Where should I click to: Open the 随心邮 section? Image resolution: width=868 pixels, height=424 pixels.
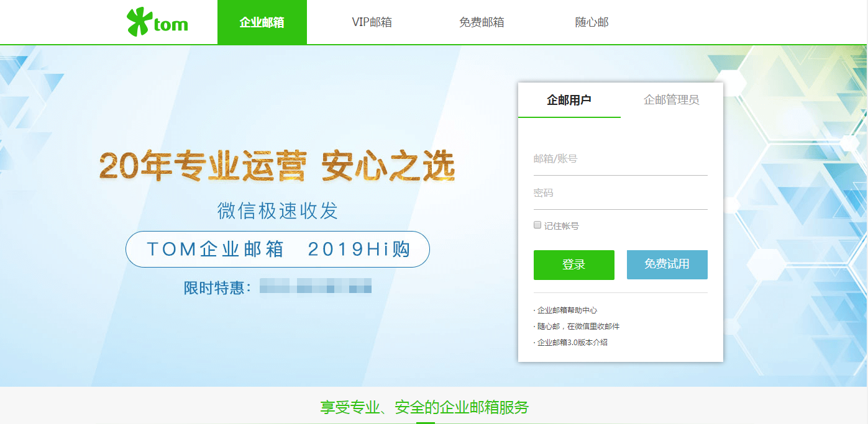point(591,21)
